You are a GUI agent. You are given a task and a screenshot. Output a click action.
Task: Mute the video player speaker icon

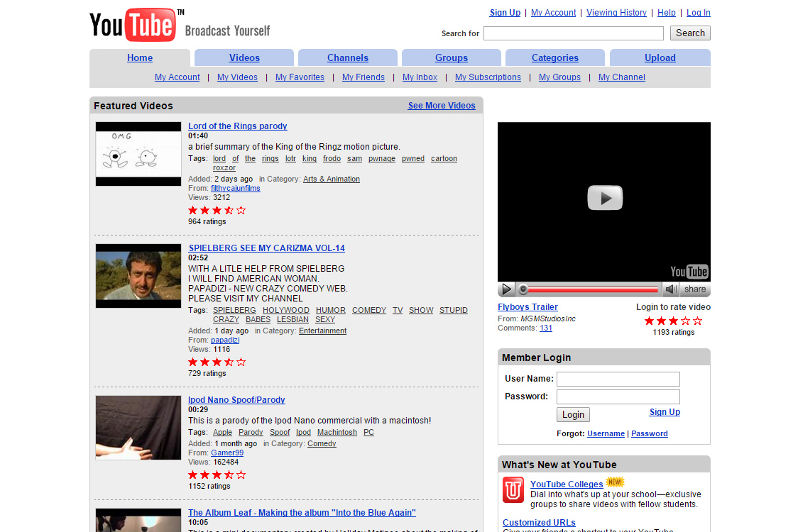point(670,289)
